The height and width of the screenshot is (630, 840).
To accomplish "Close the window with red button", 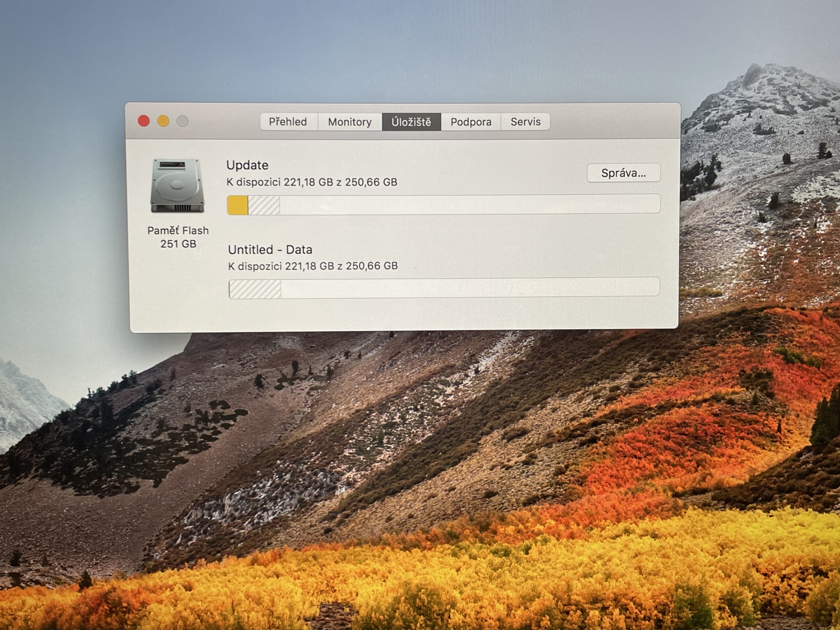I will pos(143,121).
